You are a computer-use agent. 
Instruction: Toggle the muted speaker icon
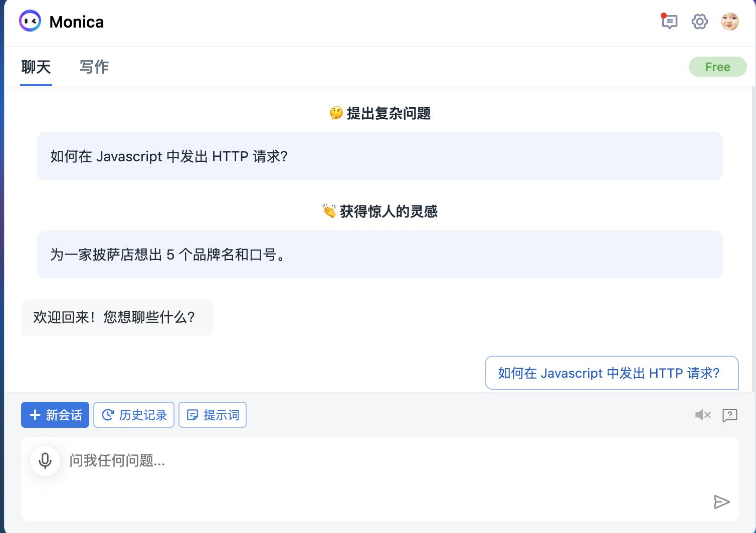(703, 415)
